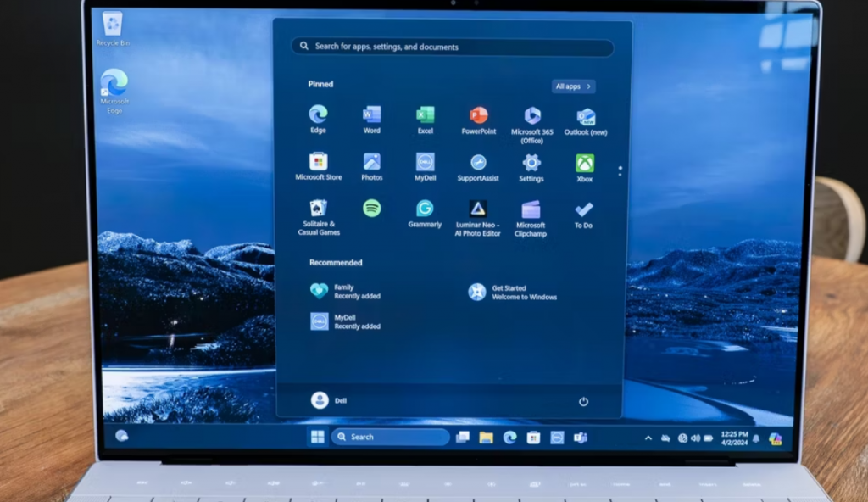Click the pinned apps page dots indicator
Screen dimensions: 868x502
(620, 171)
